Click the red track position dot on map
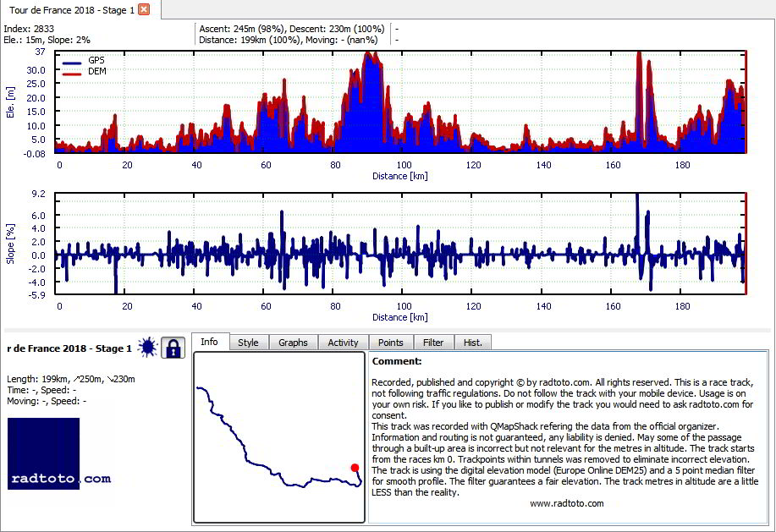Image resolution: width=776 pixels, height=532 pixels. coord(355,468)
